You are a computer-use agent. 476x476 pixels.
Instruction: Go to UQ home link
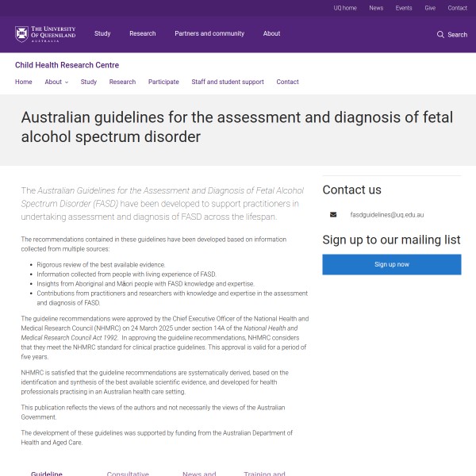(345, 8)
